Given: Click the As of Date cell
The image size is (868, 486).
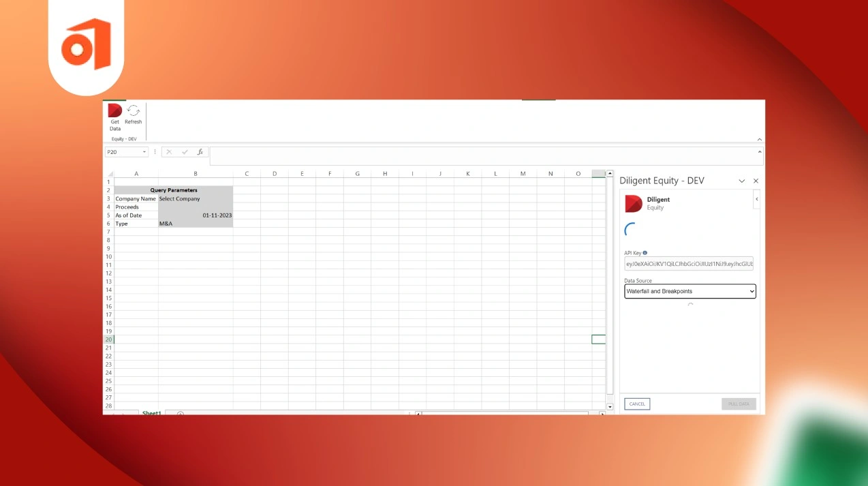Looking at the screenshot, I should (x=136, y=215).
